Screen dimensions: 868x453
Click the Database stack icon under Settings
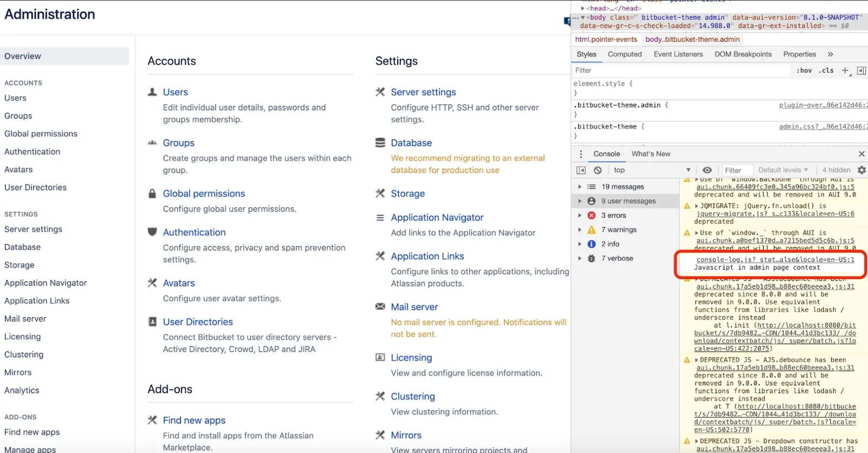380,143
